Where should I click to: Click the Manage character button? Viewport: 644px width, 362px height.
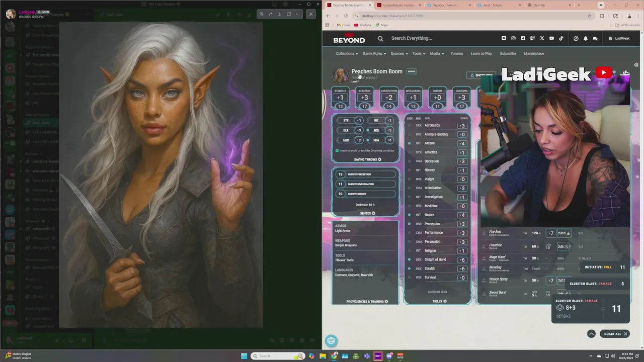412,71
